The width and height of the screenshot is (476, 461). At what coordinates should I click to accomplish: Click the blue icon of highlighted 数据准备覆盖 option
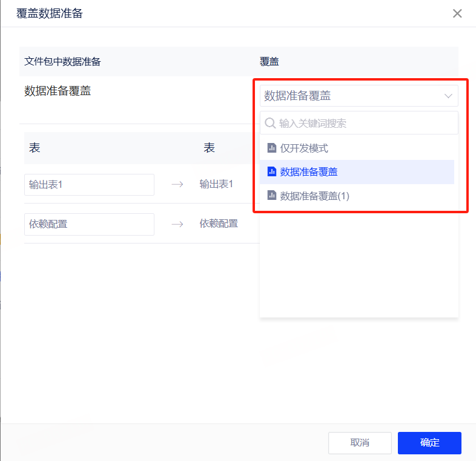coord(272,172)
